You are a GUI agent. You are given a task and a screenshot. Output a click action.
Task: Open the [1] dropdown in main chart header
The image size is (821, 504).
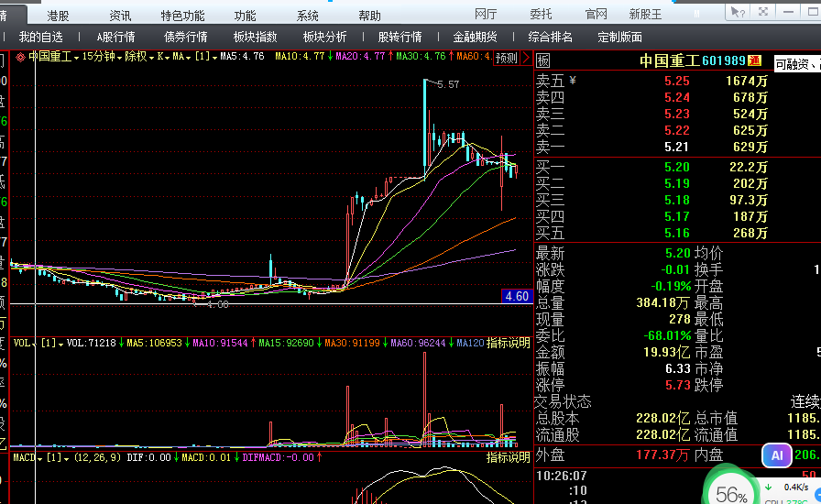[x=206, y=56]
